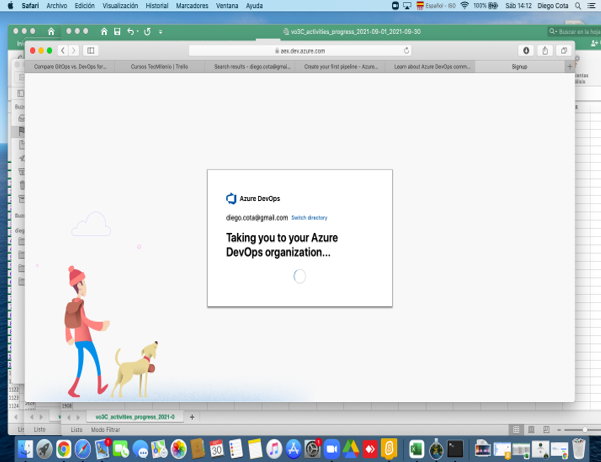The width and height of the screenshot is (601, 462).
Task: Open the Edición menu
Action: 85,6
